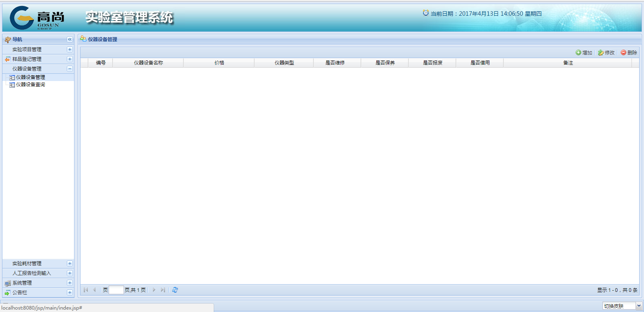
Task: Go to the previous page
Action: 95,290
